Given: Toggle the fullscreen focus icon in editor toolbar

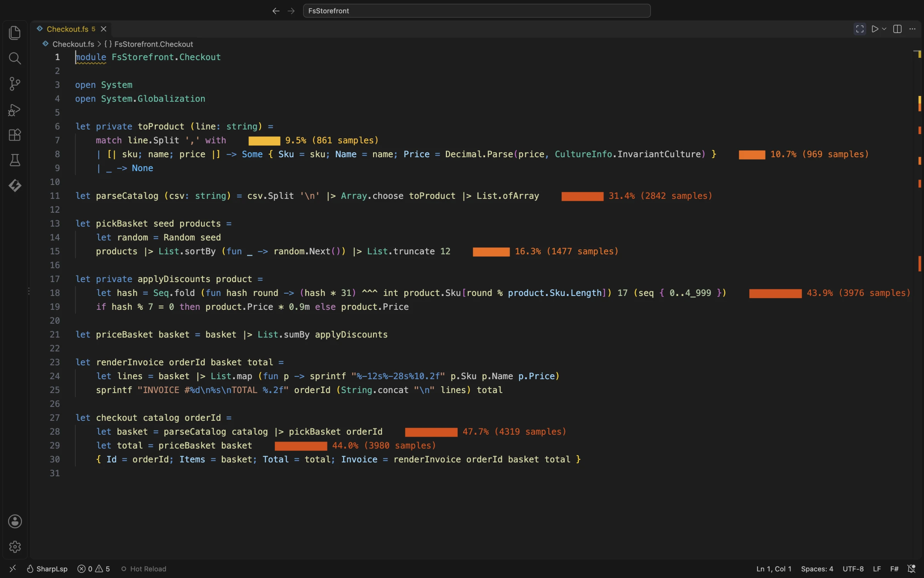Looking at the screenshot, I should (860, 29).
